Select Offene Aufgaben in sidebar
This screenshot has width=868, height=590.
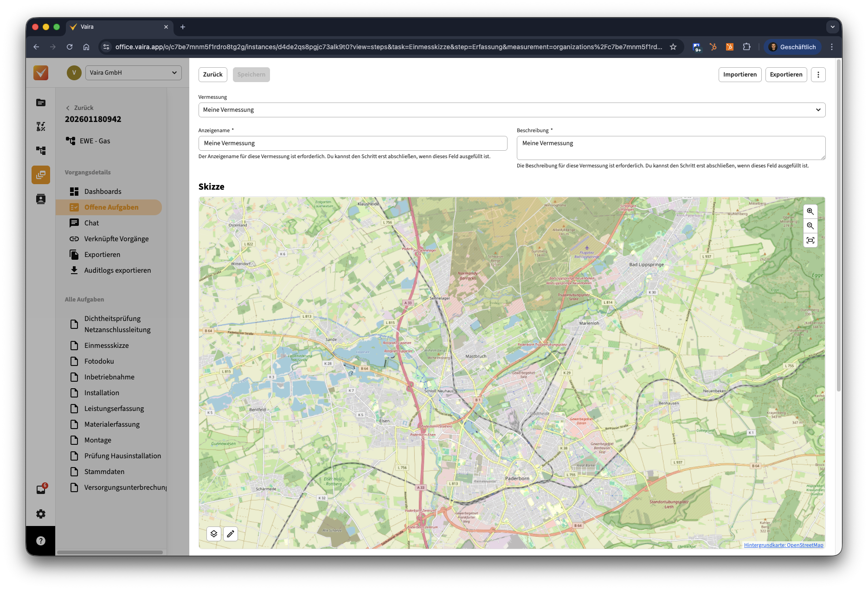pyautogui.click(x=111, y=207)
